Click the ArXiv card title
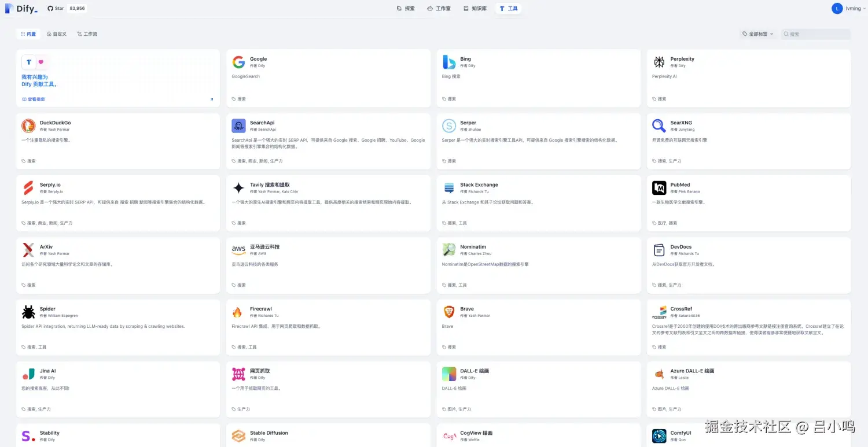Image resolution: width=868 pixels, height=447 pixels. coord(46,247)
